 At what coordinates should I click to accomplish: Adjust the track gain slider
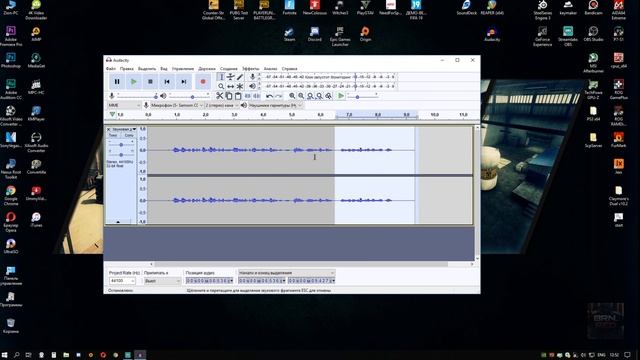tap(121, 145)
